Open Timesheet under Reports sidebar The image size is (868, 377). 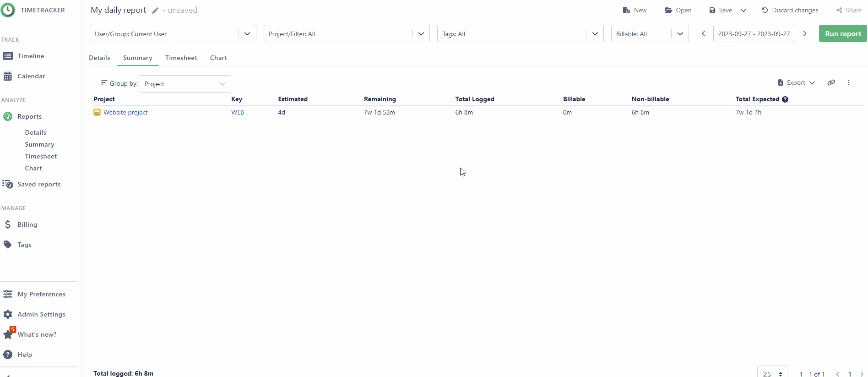coord(41,156)
